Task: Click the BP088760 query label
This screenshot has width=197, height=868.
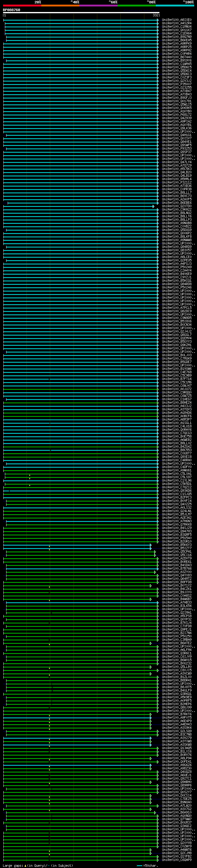Action: point(11,10)
